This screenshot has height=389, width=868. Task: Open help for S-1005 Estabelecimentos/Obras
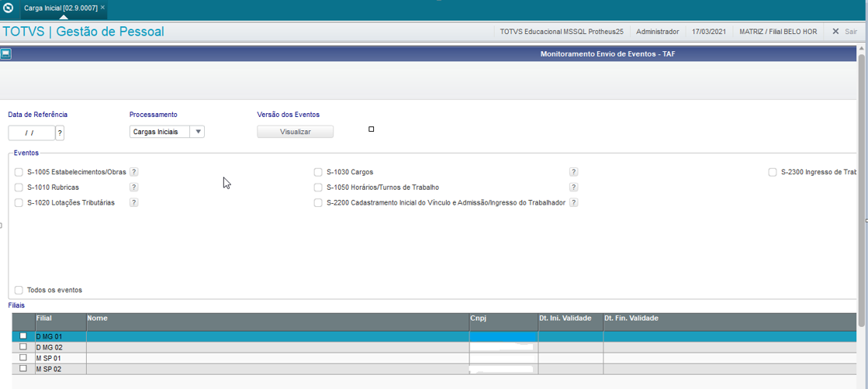[x=134, y=172]
